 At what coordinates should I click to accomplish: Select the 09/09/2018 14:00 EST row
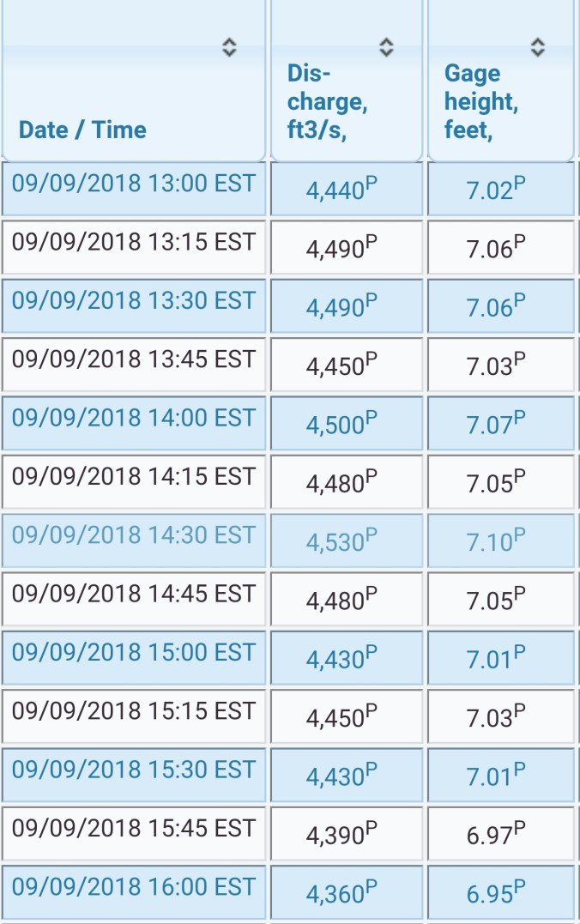tap(134, 419)
